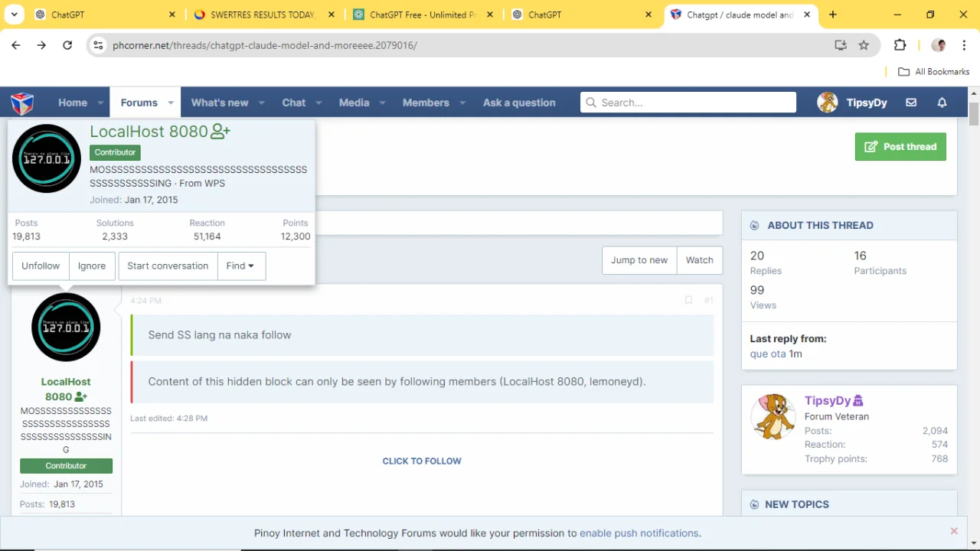Click LocalHost 8080 avatar in popup card
980x551 pixels.
47,158
